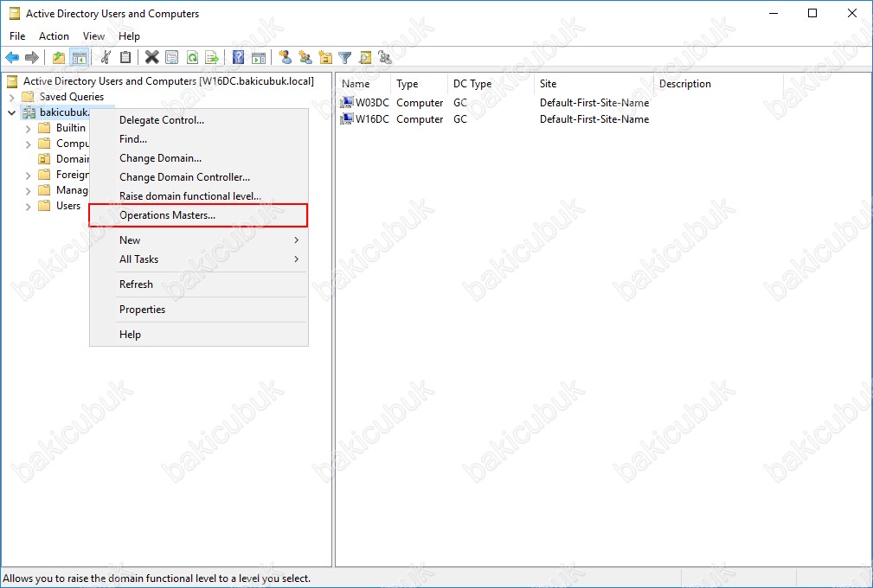Click the Find objects toolbar icon
This screenshot has width=873, height=588.
point(365,57)
